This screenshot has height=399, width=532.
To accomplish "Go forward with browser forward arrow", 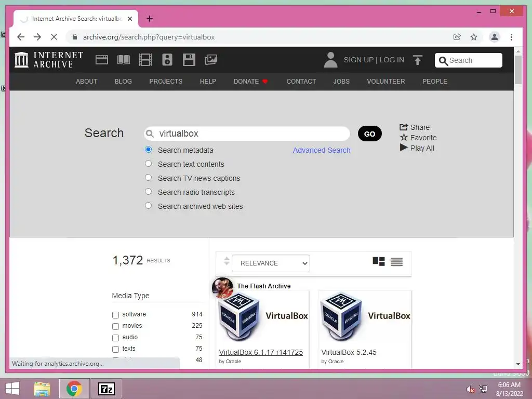I will click(x=37, y=37).
